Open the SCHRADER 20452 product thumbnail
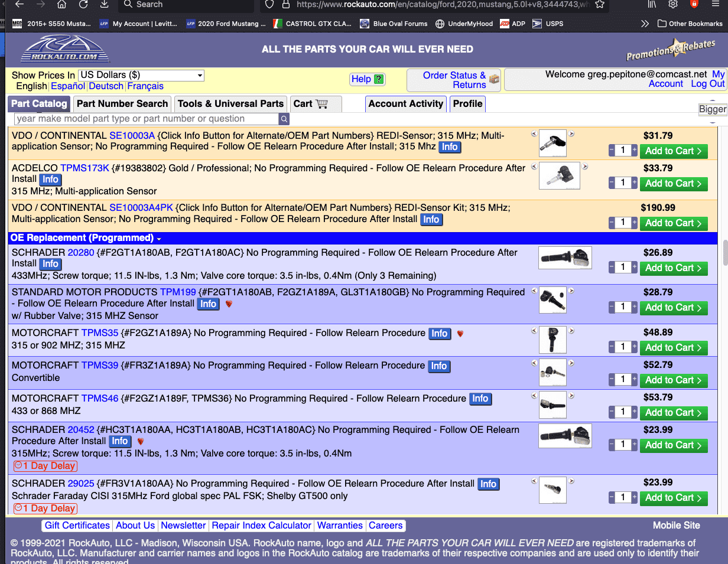Screen dimensions: 728x564 point(565,436)
